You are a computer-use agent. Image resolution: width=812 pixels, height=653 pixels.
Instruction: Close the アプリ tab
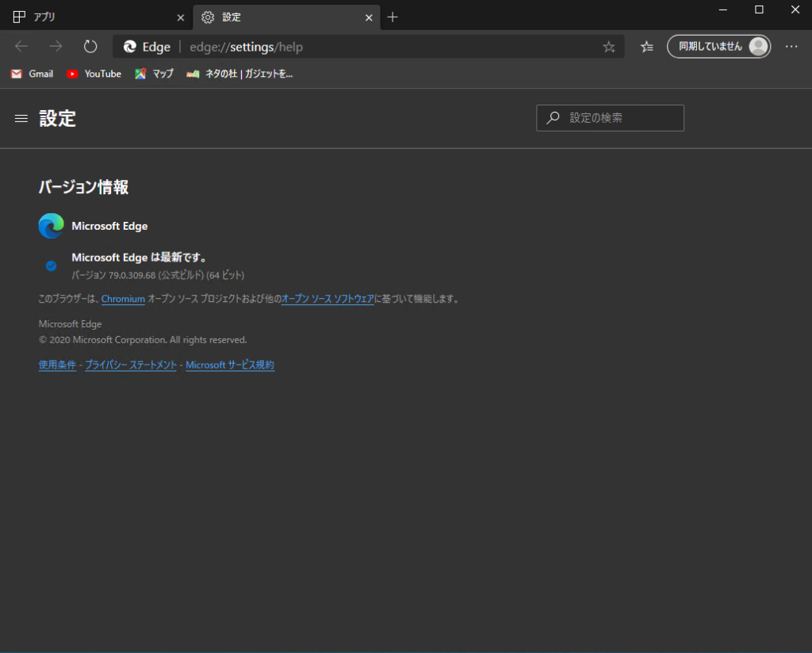click(180, 17)
